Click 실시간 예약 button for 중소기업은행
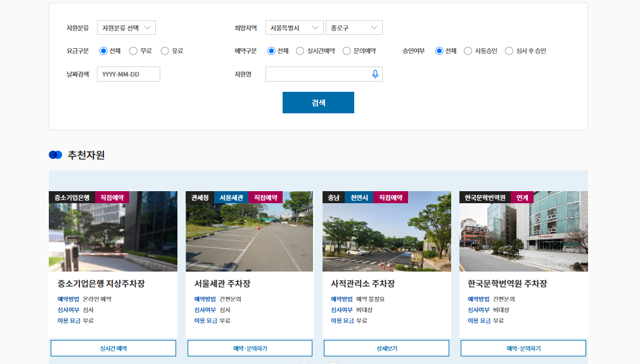The height and width of the screenshot is (364, 640). pyautogui.click(x=113, y=348)
